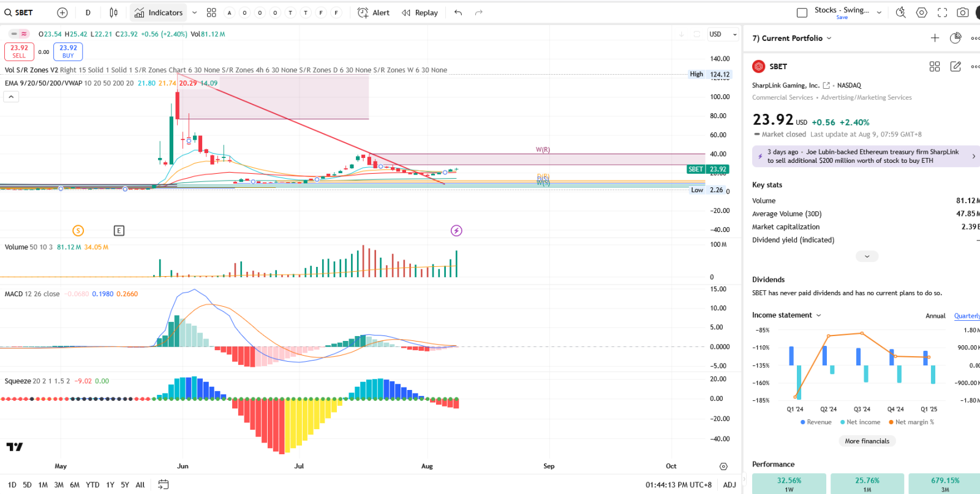
Task: Toggle the gray legend pill button
Action: (x=14, y=34)
